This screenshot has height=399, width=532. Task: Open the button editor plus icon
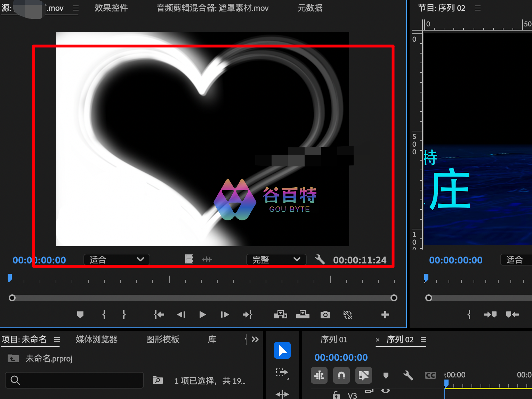coord(385,315)
